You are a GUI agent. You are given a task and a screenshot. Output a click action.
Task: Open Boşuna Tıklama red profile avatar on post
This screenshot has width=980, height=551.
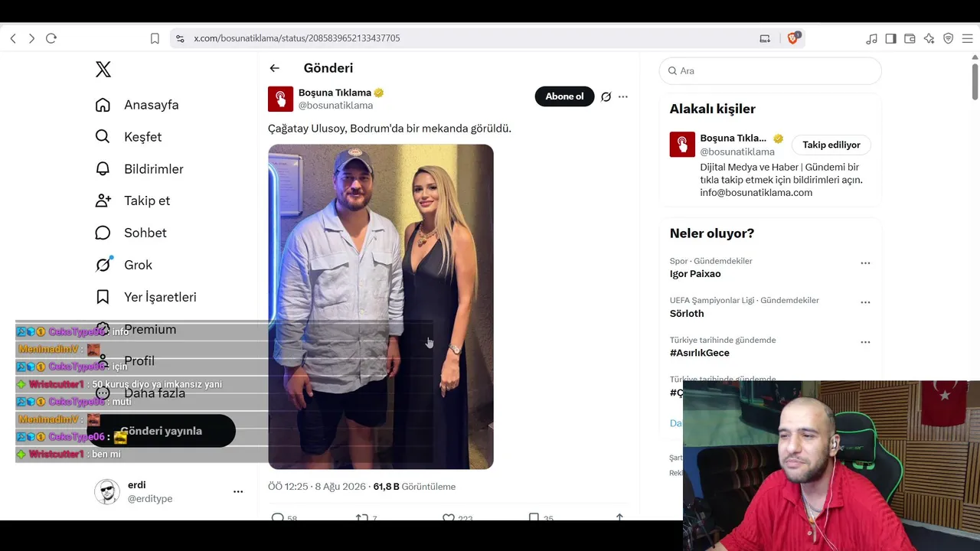(280, 99)
